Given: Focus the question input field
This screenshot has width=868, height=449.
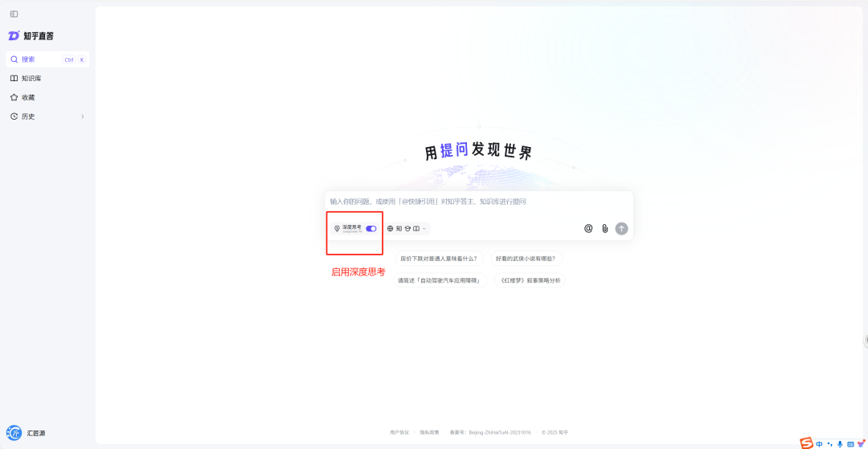Looking at the screenshot, I should (479, 202).
